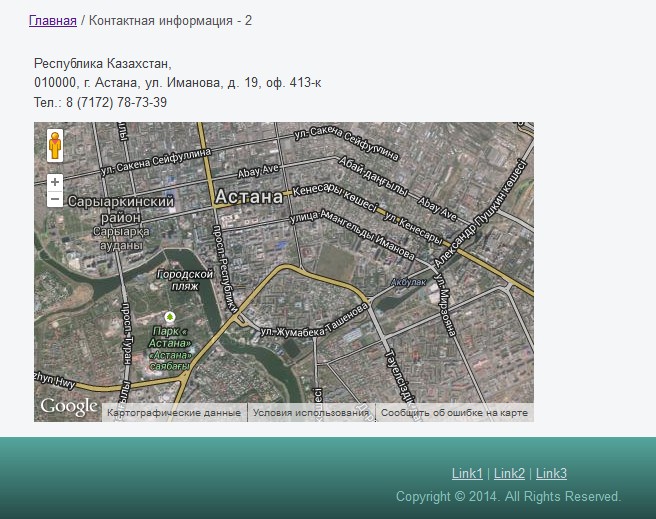Open Link1 in the footer
This screenshot has width=656, height=519.
467,473
